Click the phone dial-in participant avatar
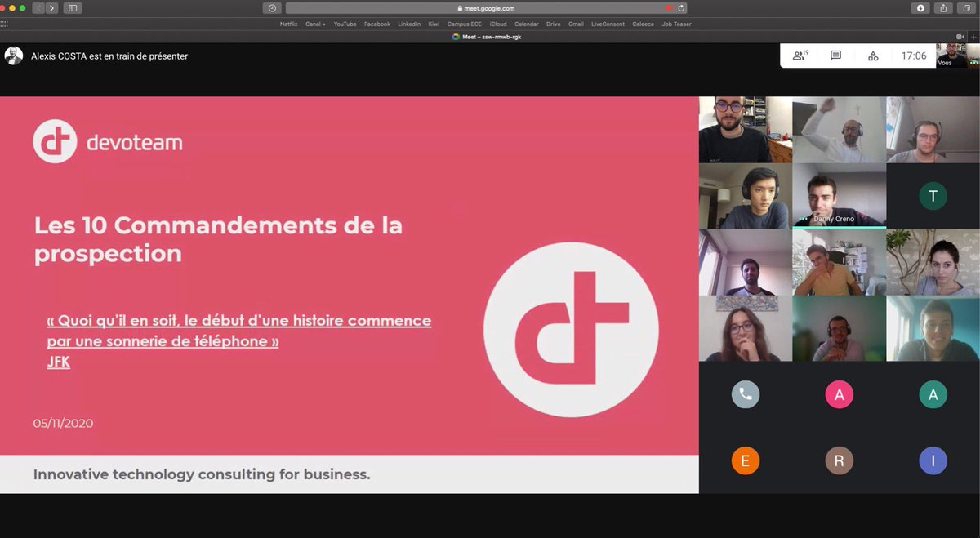Screen dimensions: 980x538 [745, 393]
